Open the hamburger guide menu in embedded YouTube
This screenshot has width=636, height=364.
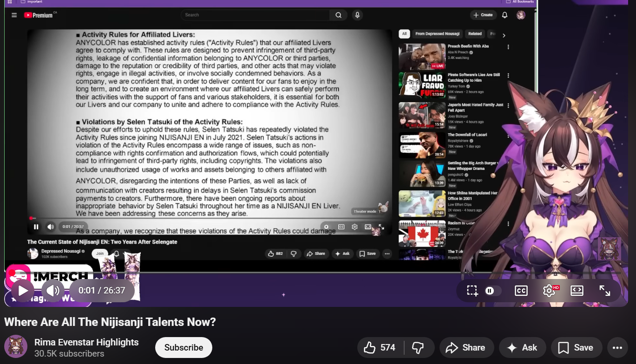(x=14, y=15)
